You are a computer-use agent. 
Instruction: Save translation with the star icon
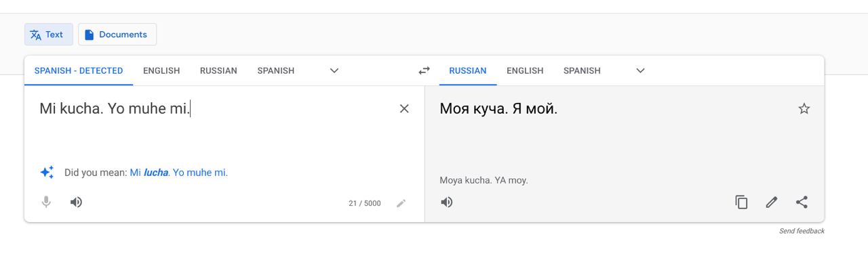pos(804,108)
